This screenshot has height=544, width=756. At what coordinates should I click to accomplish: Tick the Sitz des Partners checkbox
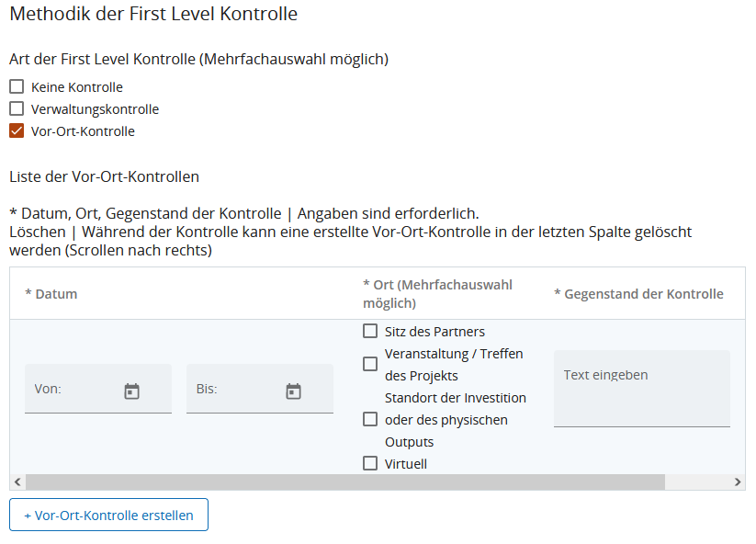point(370,332)
